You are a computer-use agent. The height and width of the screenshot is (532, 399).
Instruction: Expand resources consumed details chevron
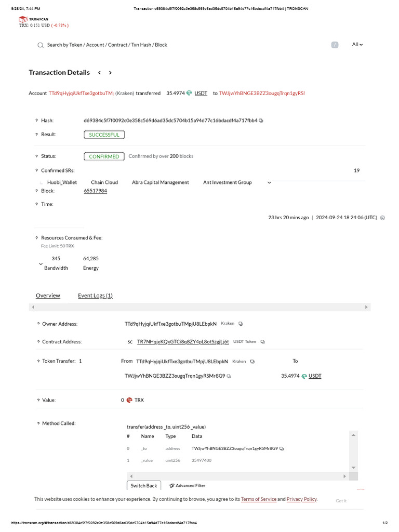41,263
